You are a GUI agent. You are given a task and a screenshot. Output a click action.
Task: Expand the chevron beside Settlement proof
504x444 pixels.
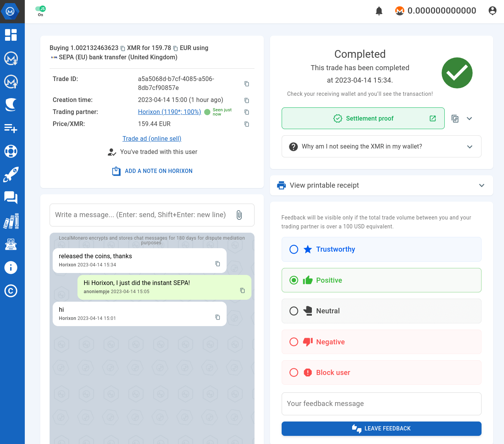pos(470,119)
